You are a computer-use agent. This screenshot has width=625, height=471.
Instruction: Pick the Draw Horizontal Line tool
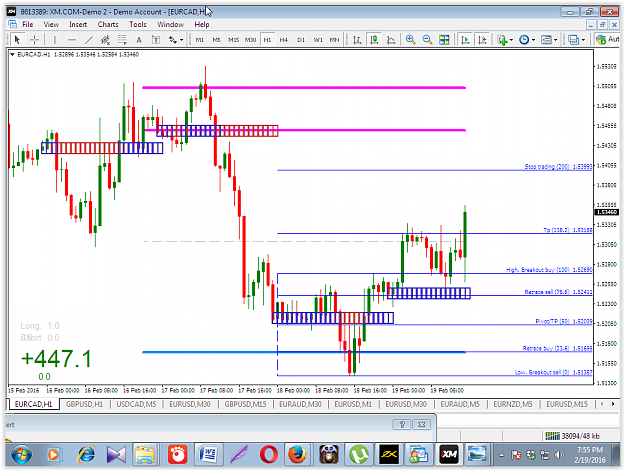pos(72,39)
